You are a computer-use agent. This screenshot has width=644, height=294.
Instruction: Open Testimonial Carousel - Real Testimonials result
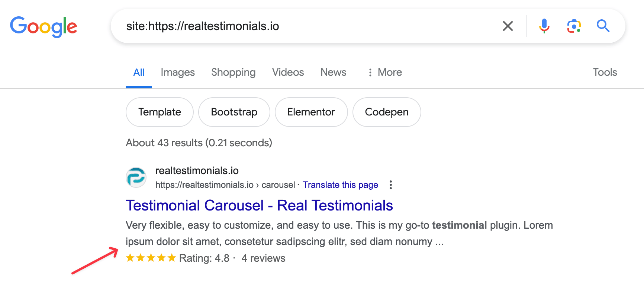(x=259, y=205)
